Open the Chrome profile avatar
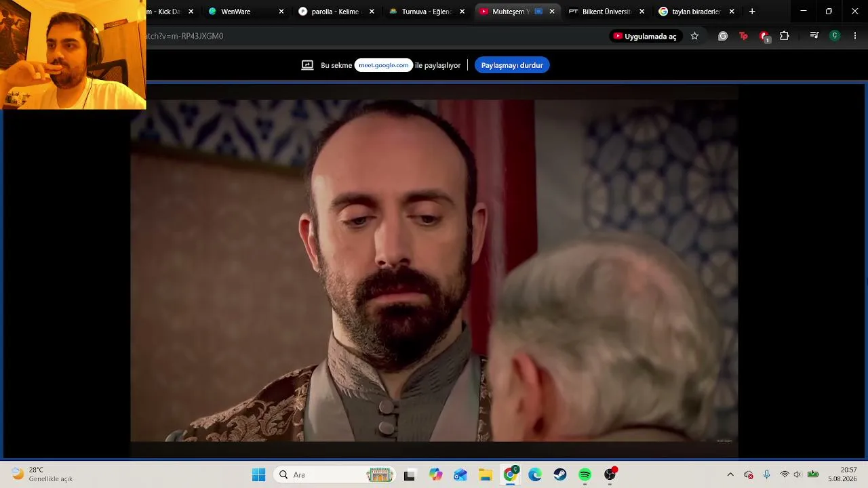 pos(835,36)
